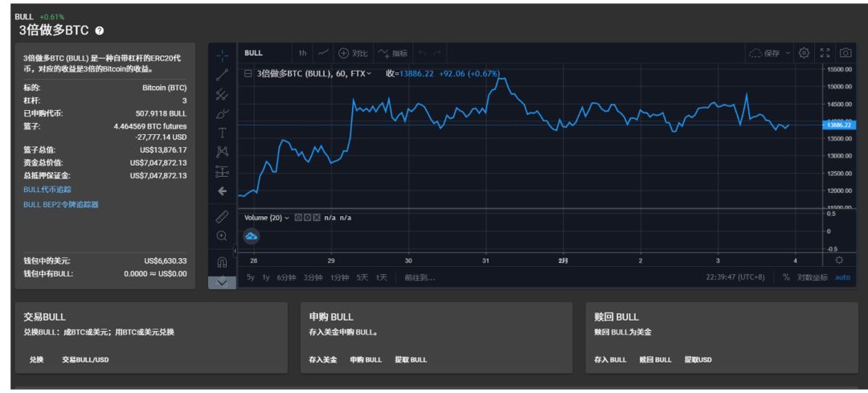Hide the Volume indicator with eye icon
Screen dimensions: 868x393
point(298,218)
